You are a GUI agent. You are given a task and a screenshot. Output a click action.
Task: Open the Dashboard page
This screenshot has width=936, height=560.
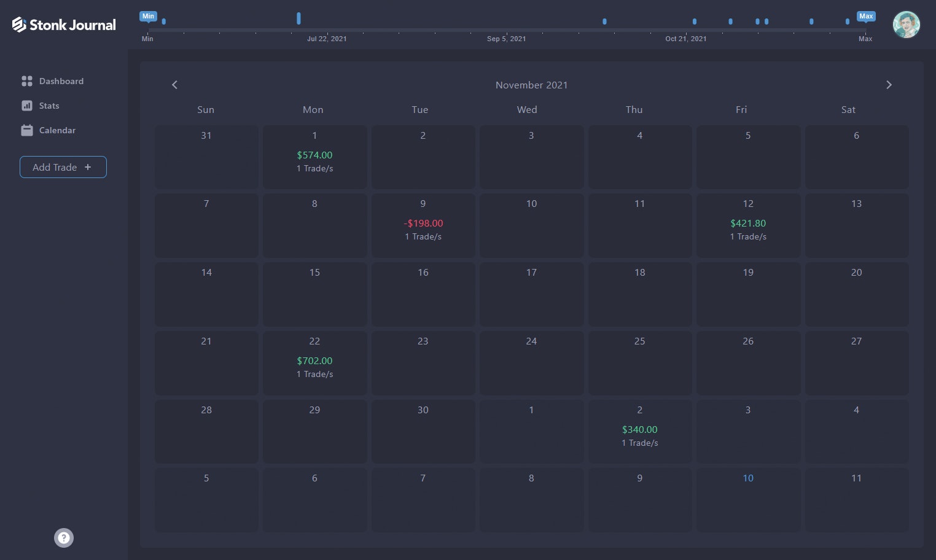pyautogui.click(x=52, y=81)
